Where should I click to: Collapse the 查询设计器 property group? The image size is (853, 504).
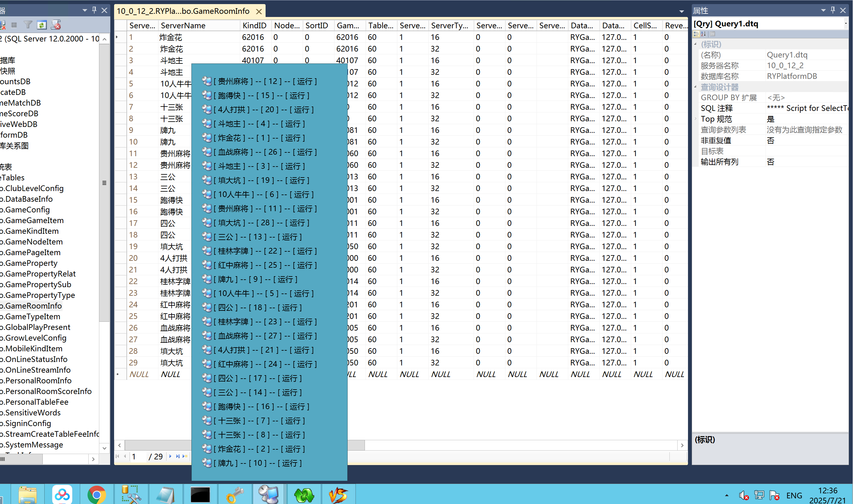pos(695,87)
